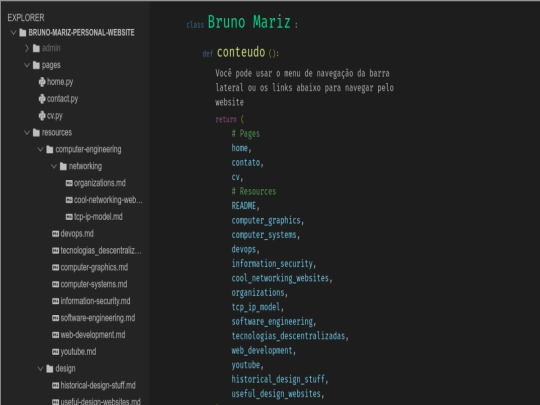The height and width of the screenshot is (405, 540).
Task: Collapse the design folder chevron
Action: (x=40, y=369)
